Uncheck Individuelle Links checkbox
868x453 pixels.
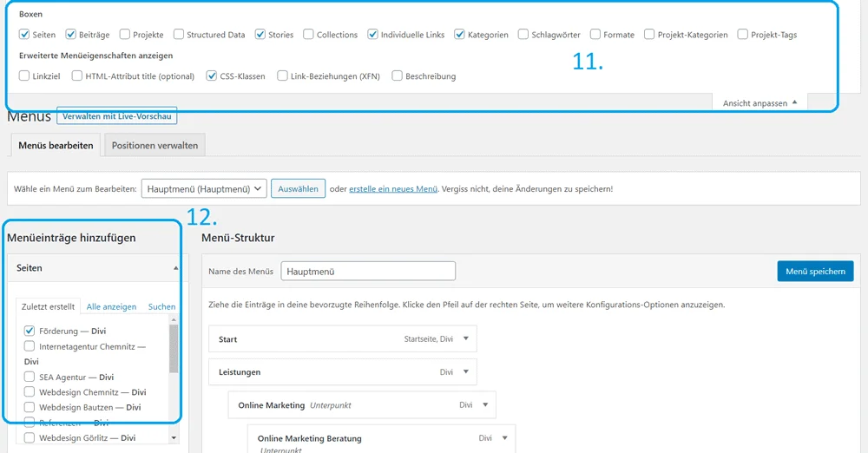[372, 35]
